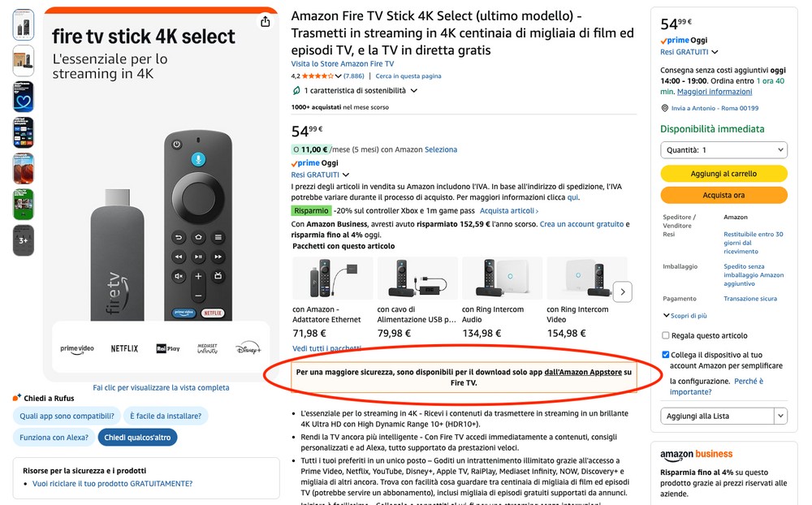Expand the sustainability feature chevron
Viewport: 812px width, 505px height.
tap(414, 91)
